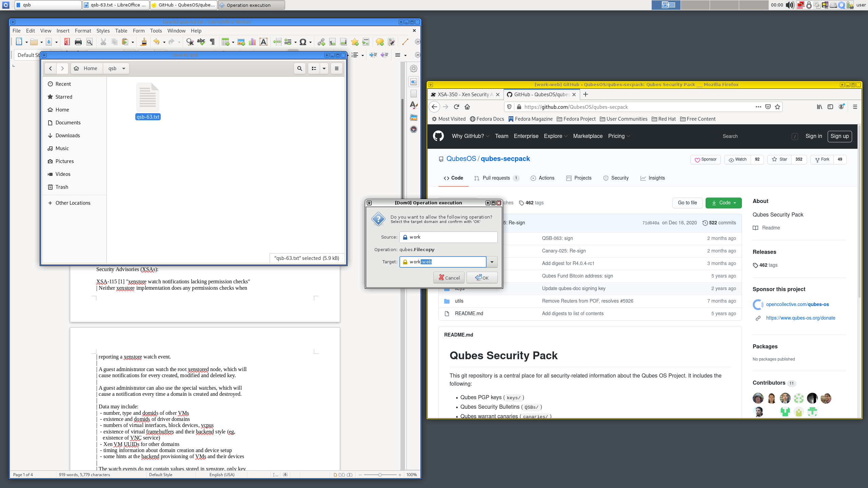Viewport: 868px width, 488px height.
Task: Open the Clone Formatting paintbrush tool
Action: (x=143, y=42)
